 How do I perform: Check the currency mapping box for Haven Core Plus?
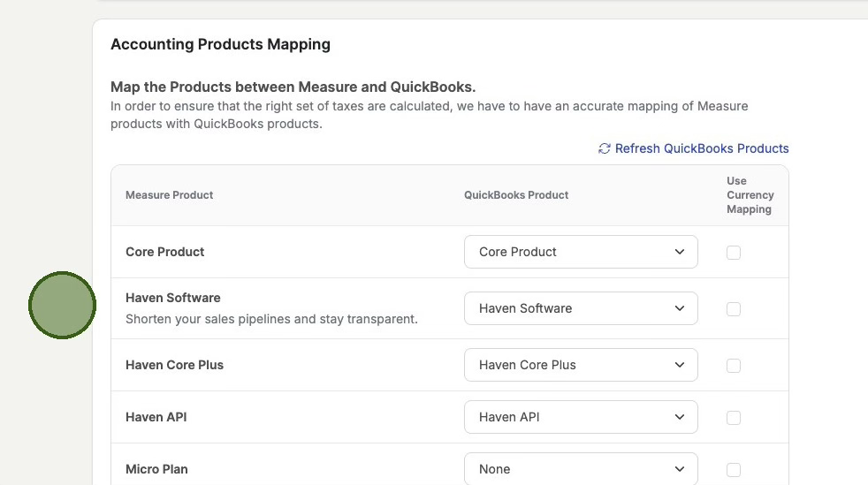pyautogui.click(x=734, y=366)
